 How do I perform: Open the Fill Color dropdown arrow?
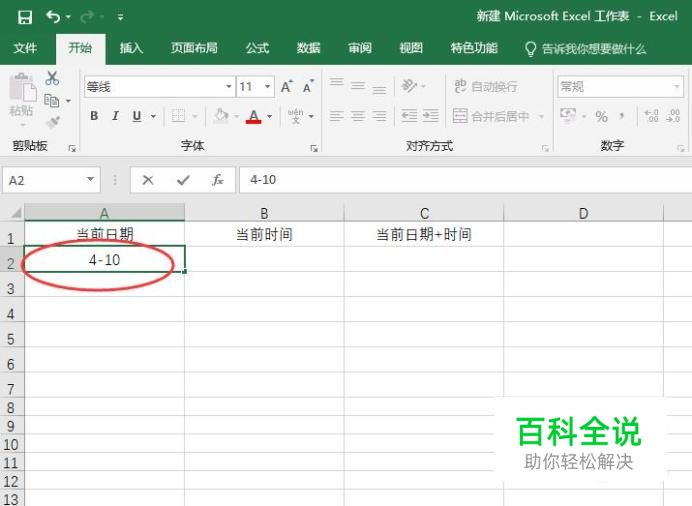coord(237,116)
